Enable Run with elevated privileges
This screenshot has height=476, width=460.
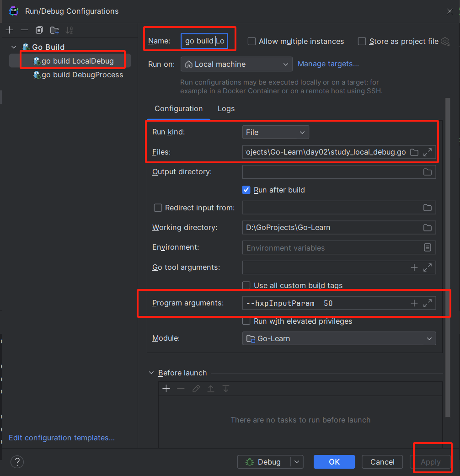246,321
